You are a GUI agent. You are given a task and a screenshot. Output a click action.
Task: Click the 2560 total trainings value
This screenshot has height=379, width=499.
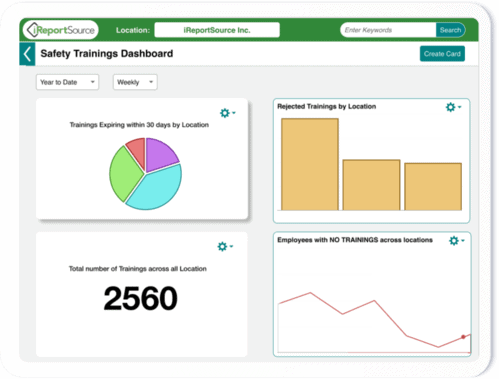[x=140, y=298]
